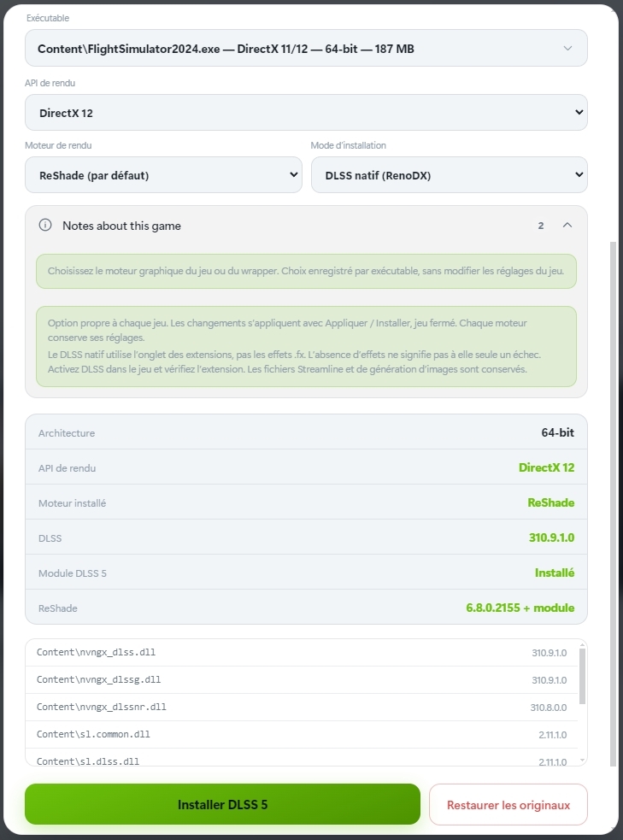Open the Mode d'installation DLSS natif dropdown
Image resolution: width=623 pixels, height=840 pixels.
click(449, 174)
